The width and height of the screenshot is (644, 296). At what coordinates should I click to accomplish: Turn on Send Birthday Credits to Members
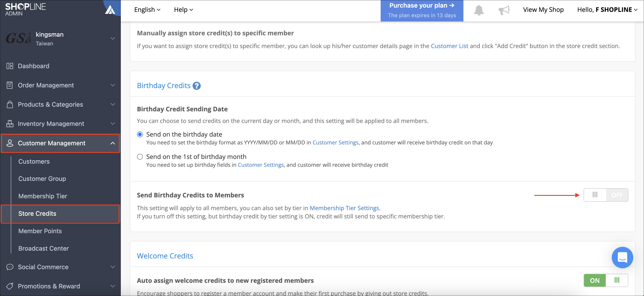click(x=606, y=195)
